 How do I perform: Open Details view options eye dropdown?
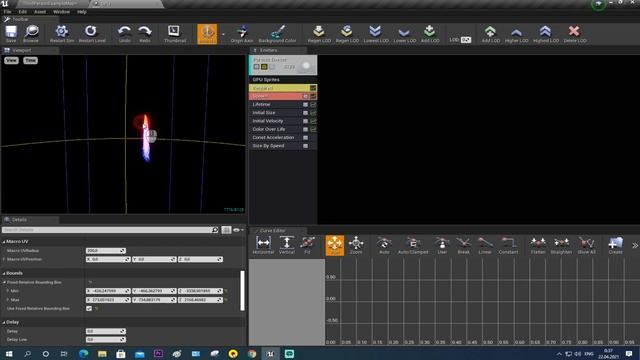pyautogui.click(x=238, y=230)
